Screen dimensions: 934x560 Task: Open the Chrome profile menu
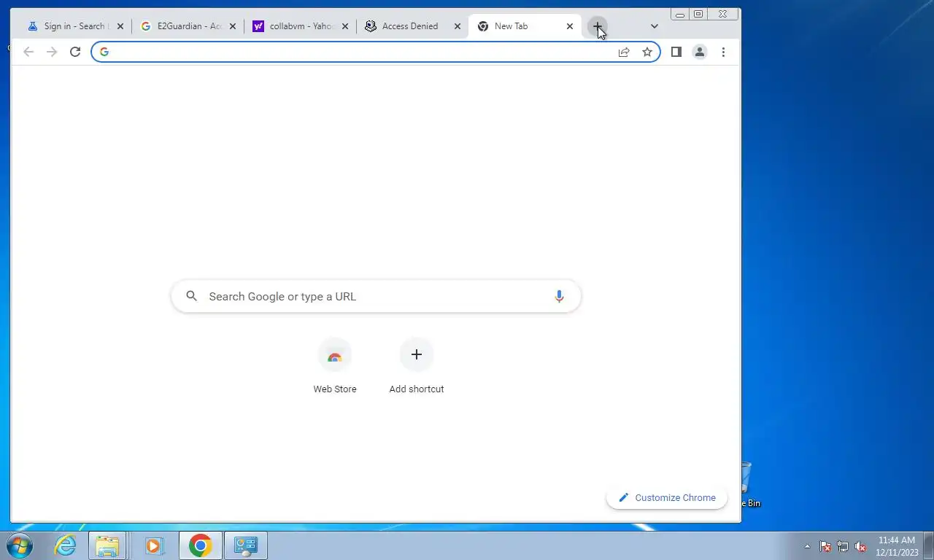700,52
